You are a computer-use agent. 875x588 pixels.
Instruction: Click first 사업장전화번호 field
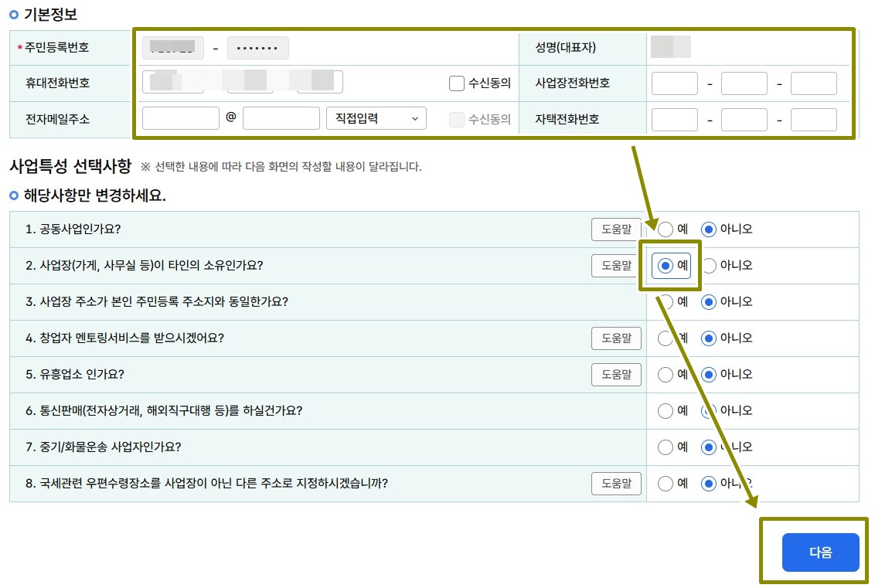(675, 83)
